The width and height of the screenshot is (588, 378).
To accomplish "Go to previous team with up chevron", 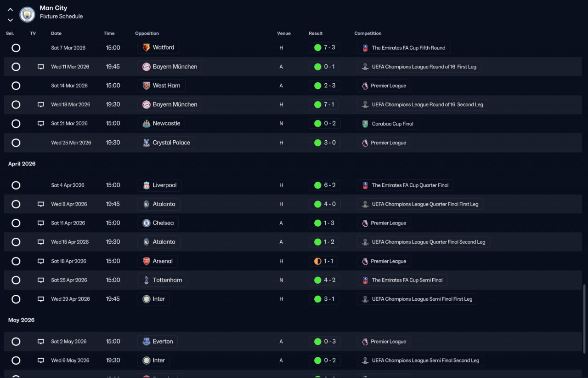I will coord(10,9).
